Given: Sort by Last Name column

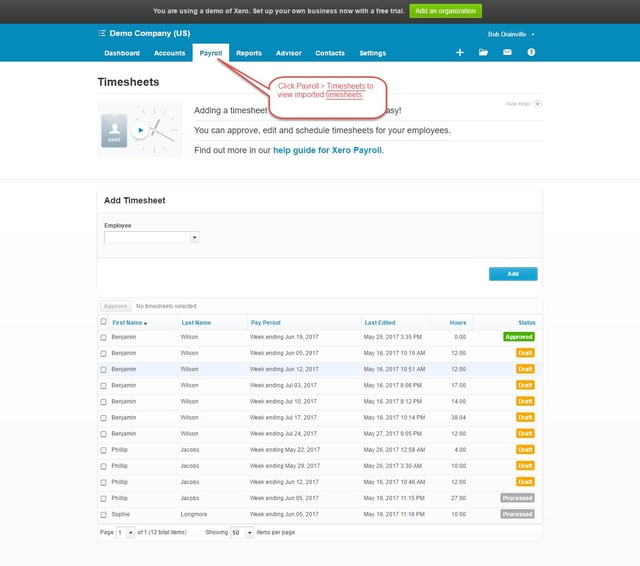Looking at the screenshot, I should 196,322.
